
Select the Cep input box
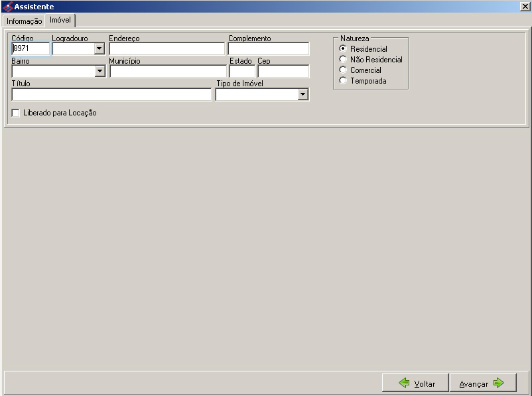pyautogui.click(x=283, y=71)
